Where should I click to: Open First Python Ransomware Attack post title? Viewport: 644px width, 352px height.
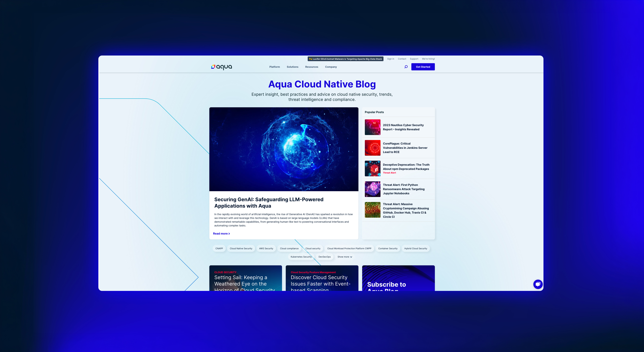pyautogui.click(x=404, y=189)
